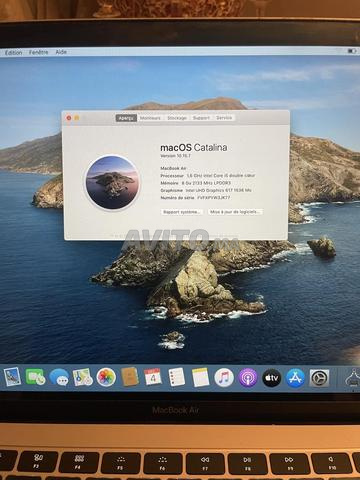Launch Reminders from the Dock
The height and width of the screenshot is (480, 360).
(177, 377)
